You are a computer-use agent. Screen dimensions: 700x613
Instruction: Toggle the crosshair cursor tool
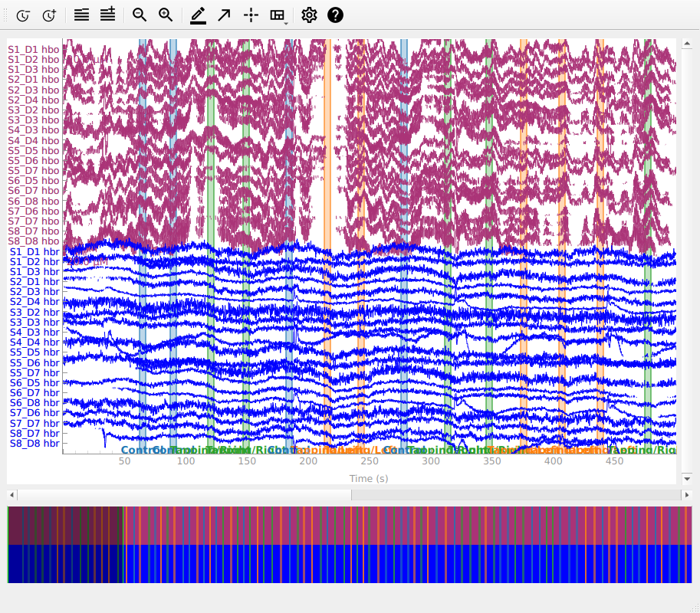tap(251, 15)
